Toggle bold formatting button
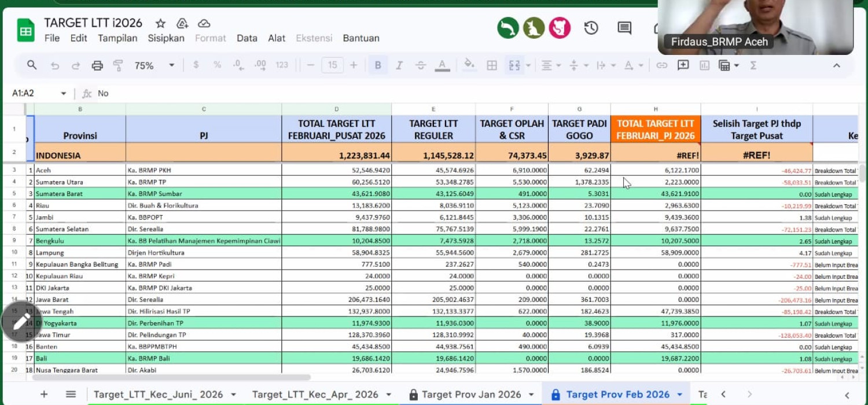Image resolution: width=868 pixels, height=405 pixels. (378, 65)
